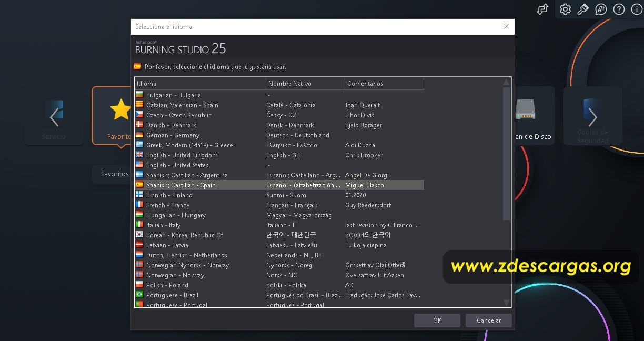Screen dimensions: 644x341
Task: Click the Latvia flag icon
Action: click(x=139, y=245)
